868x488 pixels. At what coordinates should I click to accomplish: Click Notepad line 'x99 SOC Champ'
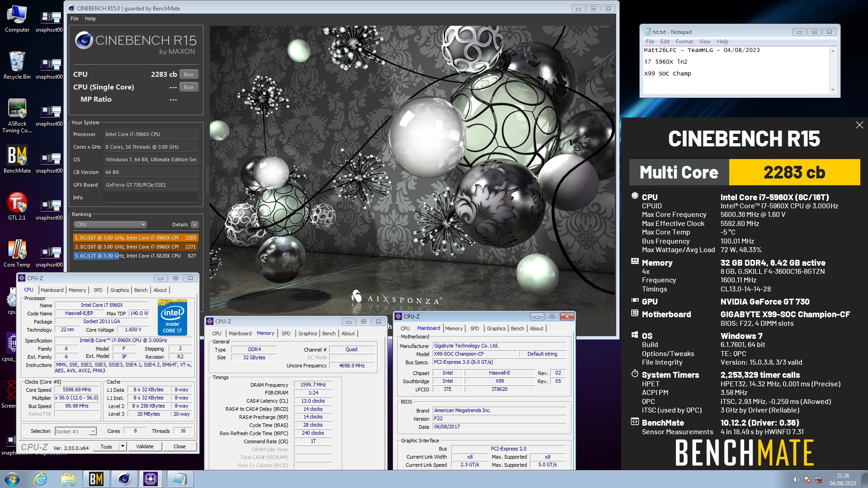(x=667, y=74)
